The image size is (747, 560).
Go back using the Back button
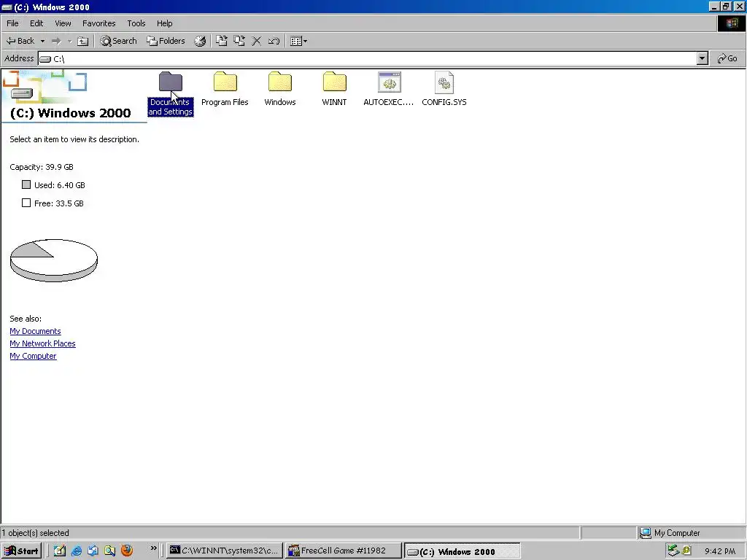[x=20, y=41]
